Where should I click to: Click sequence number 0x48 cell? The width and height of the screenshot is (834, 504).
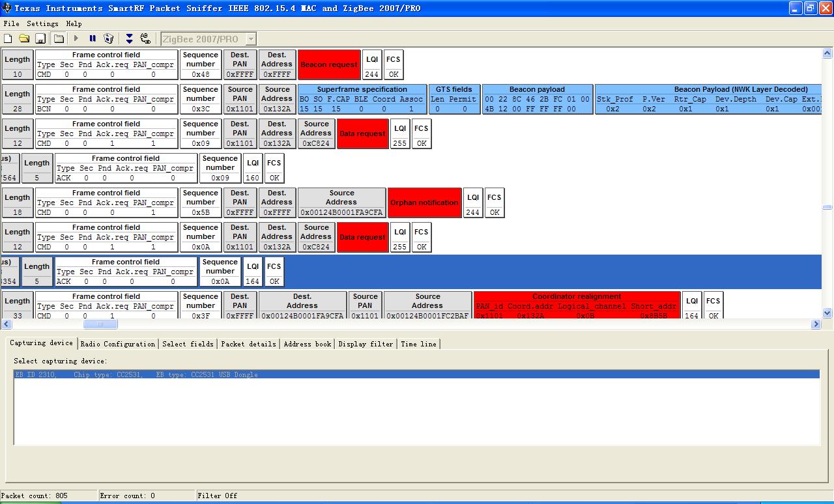(x=200, y=74)
